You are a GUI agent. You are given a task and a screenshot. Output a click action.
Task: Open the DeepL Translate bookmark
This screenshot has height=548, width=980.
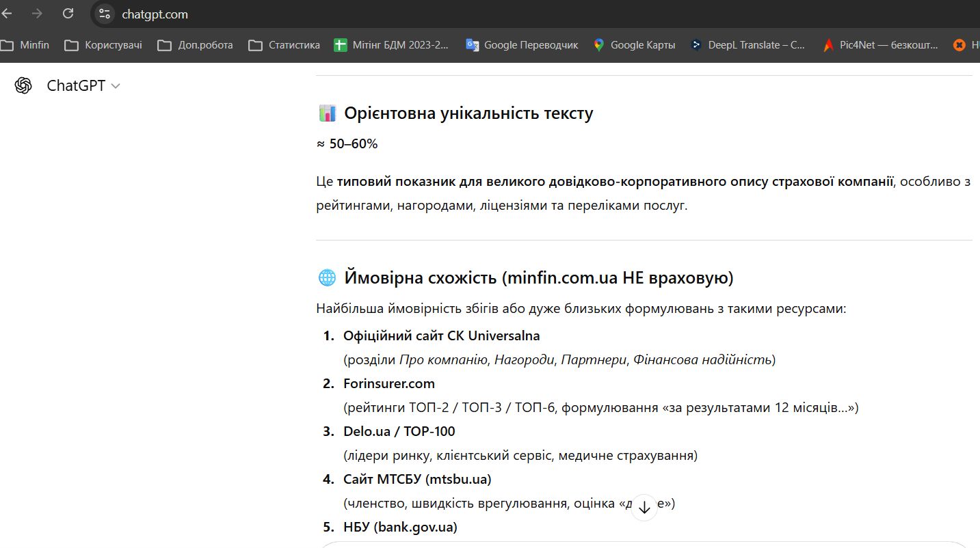(x=747, y=45)
